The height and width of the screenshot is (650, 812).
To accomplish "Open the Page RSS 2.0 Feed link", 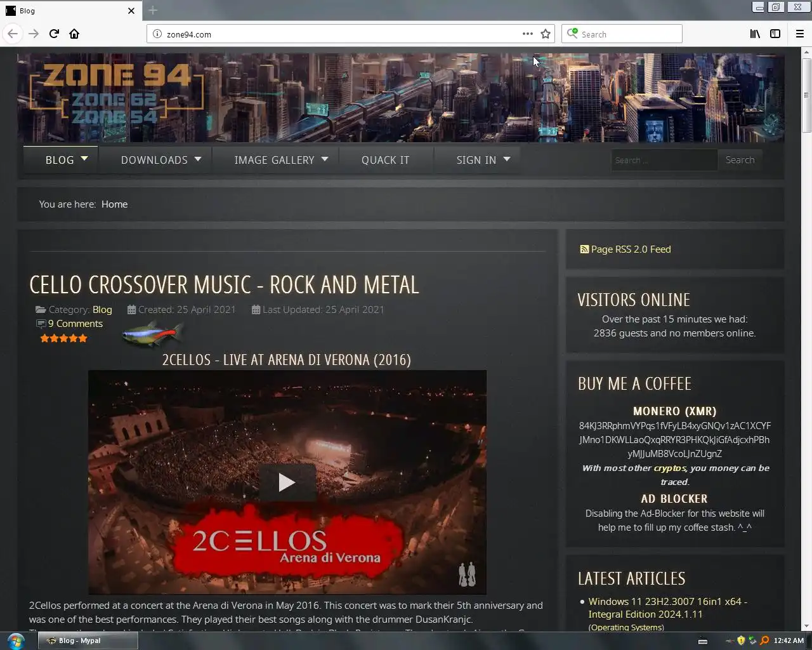I will pos(631,249).
